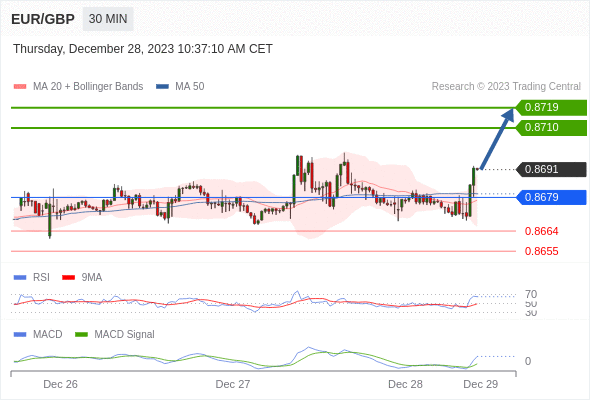Click the red 9MA legend marker
Viewport: 590px width, 400px height.
tap(68, 278)
